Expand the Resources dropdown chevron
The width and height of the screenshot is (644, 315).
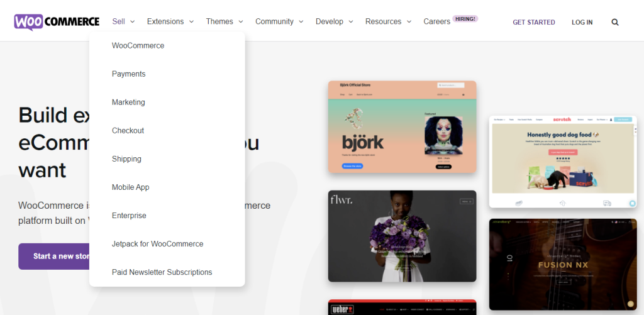(x=409, y=22)
